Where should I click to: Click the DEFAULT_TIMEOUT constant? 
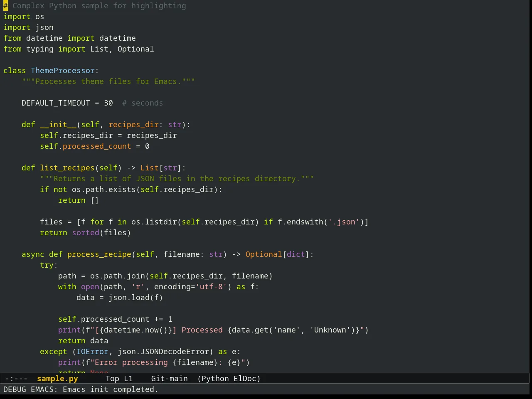pyautogui.click(x=56, y=103)
